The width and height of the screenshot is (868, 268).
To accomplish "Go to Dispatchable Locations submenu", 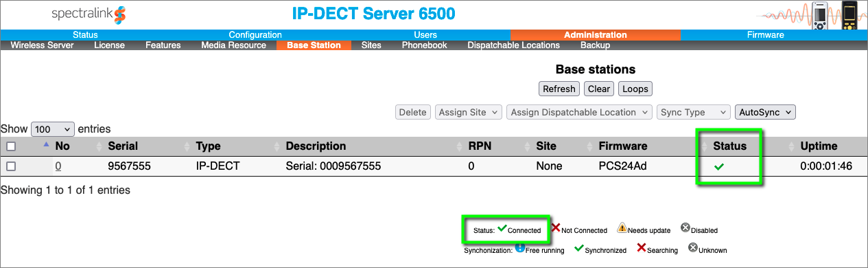I will tap(513, 45).
